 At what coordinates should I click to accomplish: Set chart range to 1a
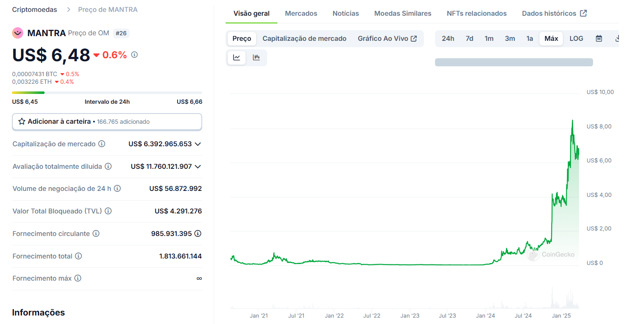pyautogui.click(x=530, y=39)
